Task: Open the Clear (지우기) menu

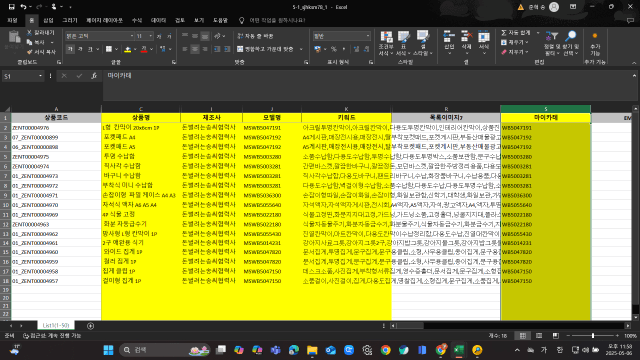Action: tap(514, 52)
